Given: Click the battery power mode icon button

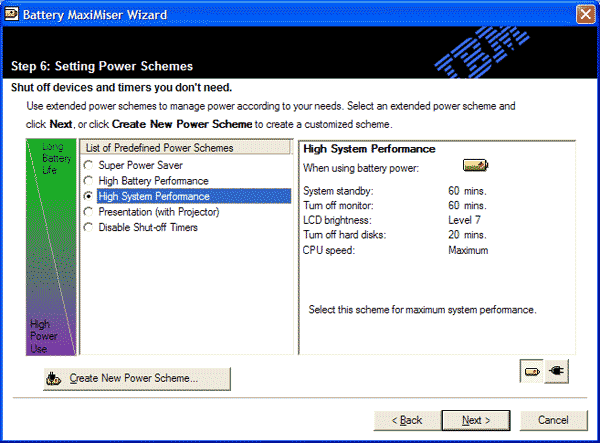Looking at the screenshot, I should (x=532, y=371).
